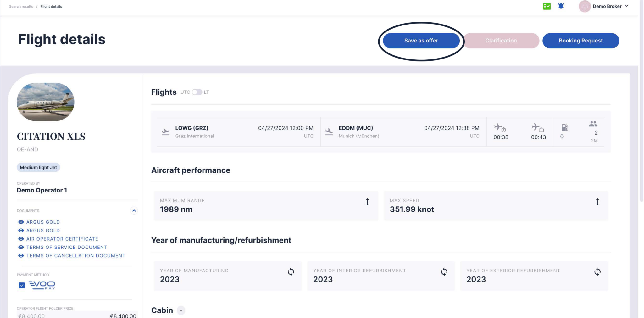This screenshot has width=644, height=318.
Task: Toggle Maximum Range unit arrow icon
Action: (x=367, y=202)
